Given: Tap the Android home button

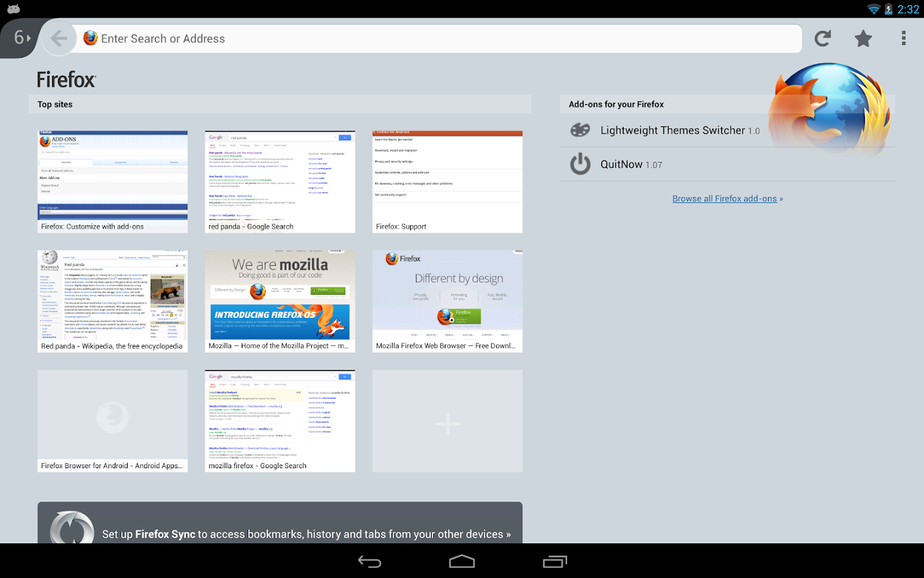Looking at the screenshot, I should point(461,561).
